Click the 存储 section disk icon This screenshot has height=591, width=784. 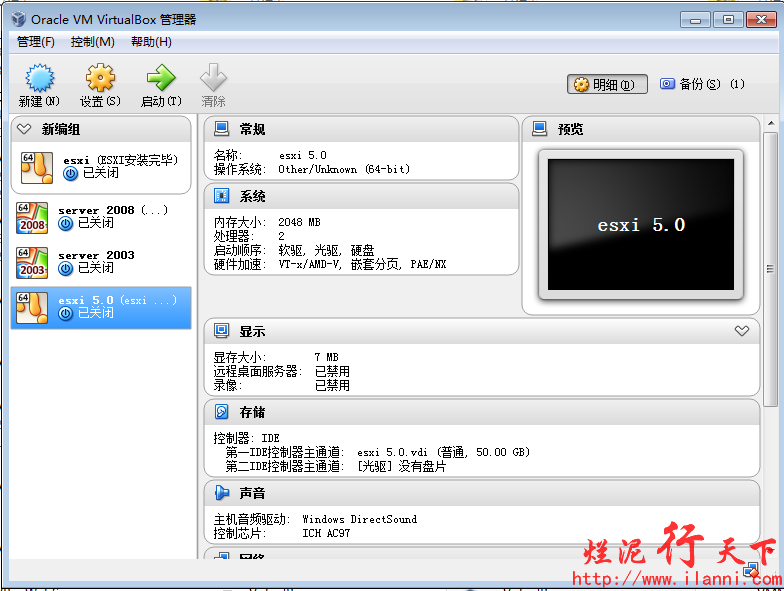(221, 412)
